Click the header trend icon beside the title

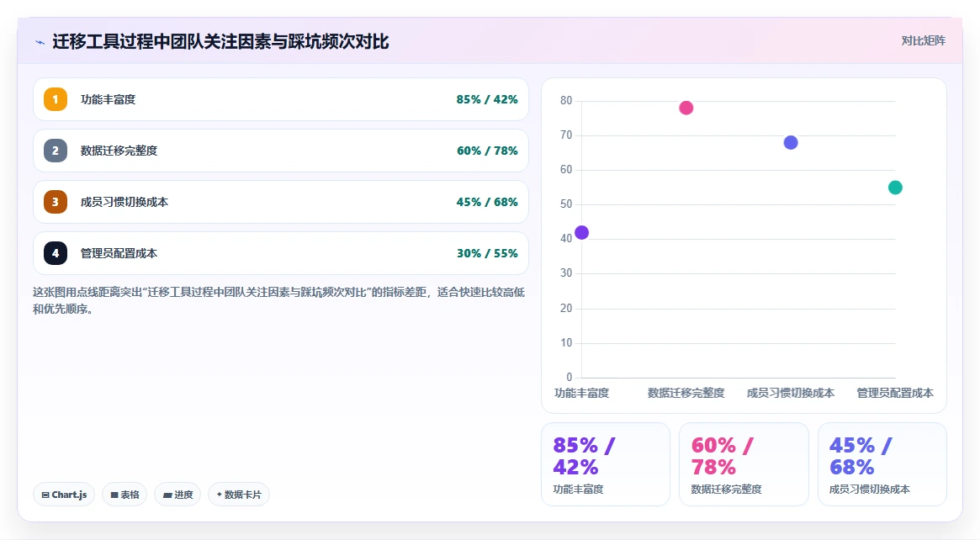tap(40, 43)
